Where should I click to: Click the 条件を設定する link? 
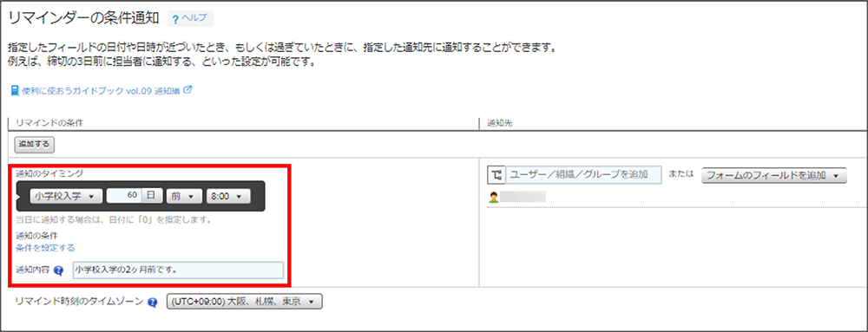[x=45, y=247]
